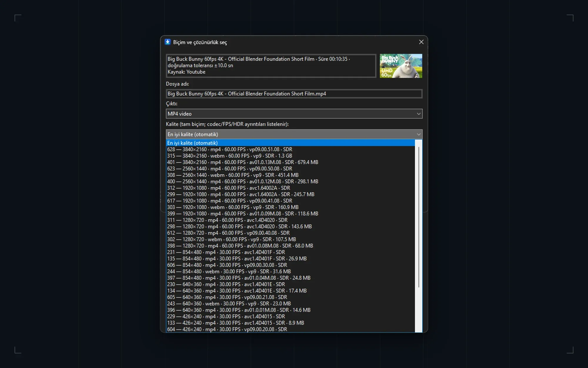Select En iyi kalite (otomatik) option
588x368 pixels.
[290, 143]
